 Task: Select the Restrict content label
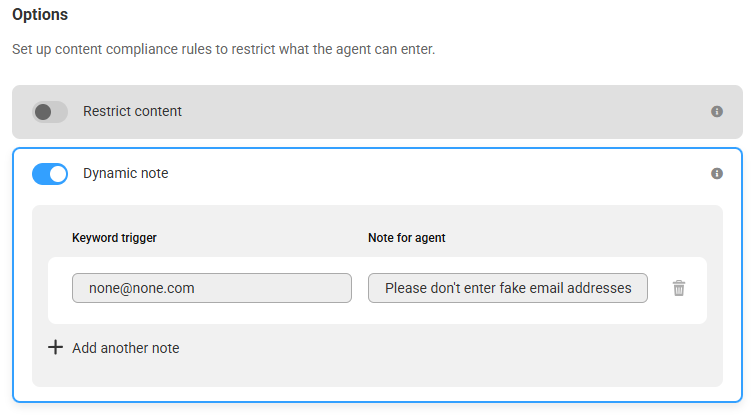click(132, 111)
